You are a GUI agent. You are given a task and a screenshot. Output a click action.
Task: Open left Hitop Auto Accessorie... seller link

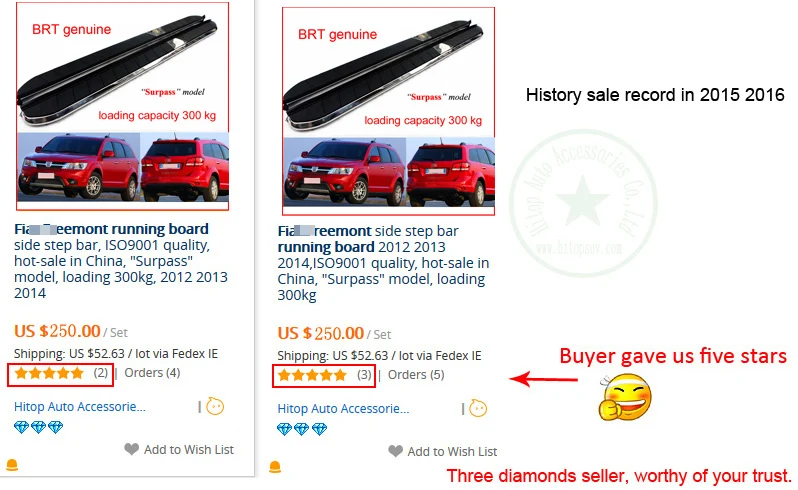click(x=79, y=407)
